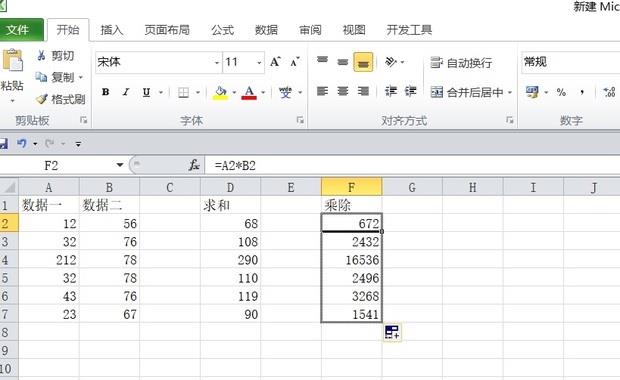Image resolution: width=620 pixels, height=380 pixels.
Task: Open the 公式 ribbon tab
Action: (x=222, y=30)
